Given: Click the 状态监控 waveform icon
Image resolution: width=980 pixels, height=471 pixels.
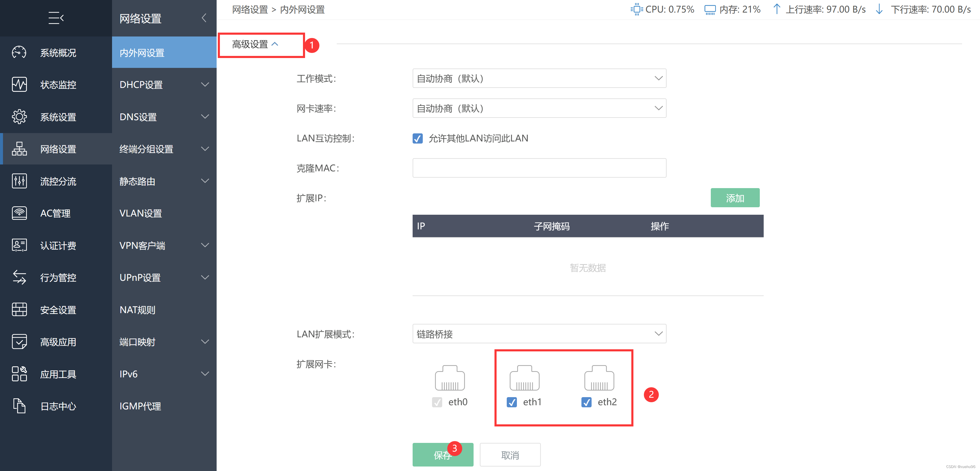Looking at the screenshot, I should click(19, 85).
